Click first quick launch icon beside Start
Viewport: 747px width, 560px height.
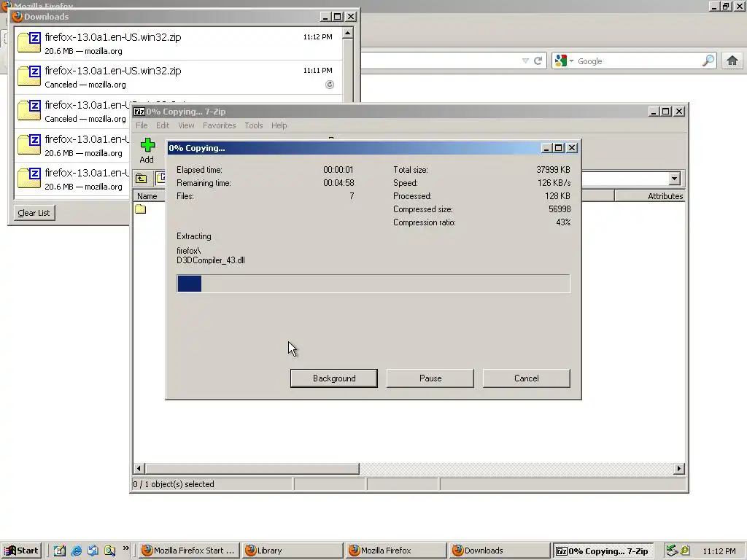(x=60, y=551)
